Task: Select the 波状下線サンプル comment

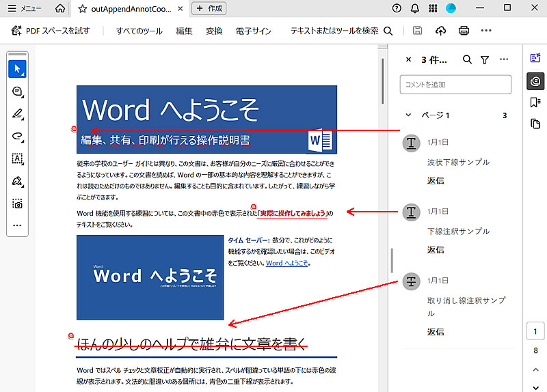Action: pos(458,162)
